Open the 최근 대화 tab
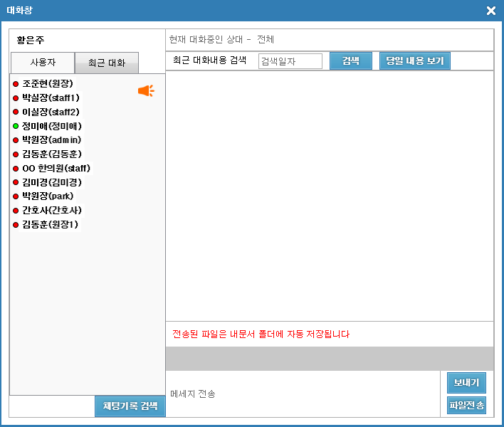Screen dimensions: 504x427 point(107,63)
